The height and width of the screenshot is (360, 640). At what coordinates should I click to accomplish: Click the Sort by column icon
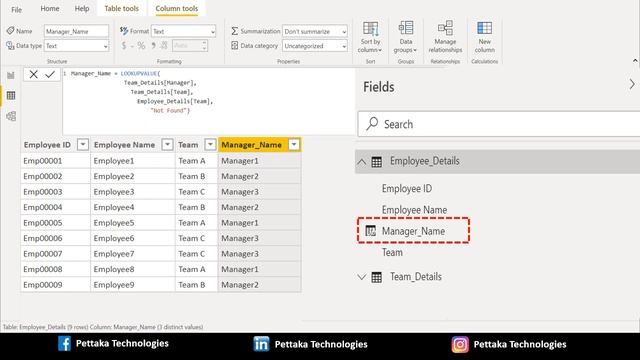click(x=370, y=29)
